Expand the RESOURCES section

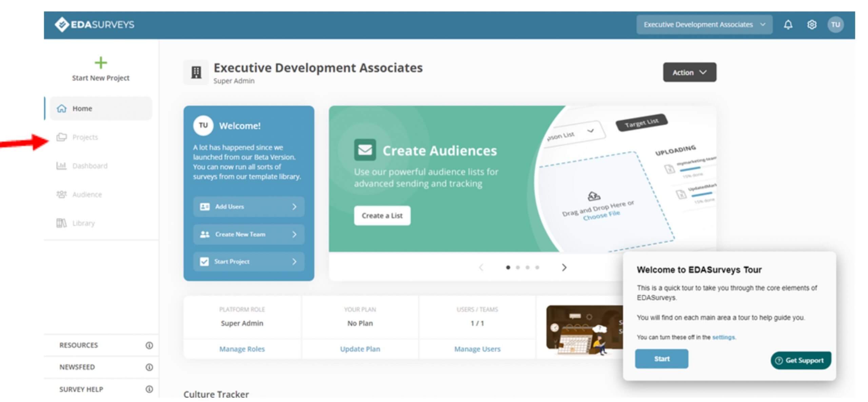click(101, 345)
